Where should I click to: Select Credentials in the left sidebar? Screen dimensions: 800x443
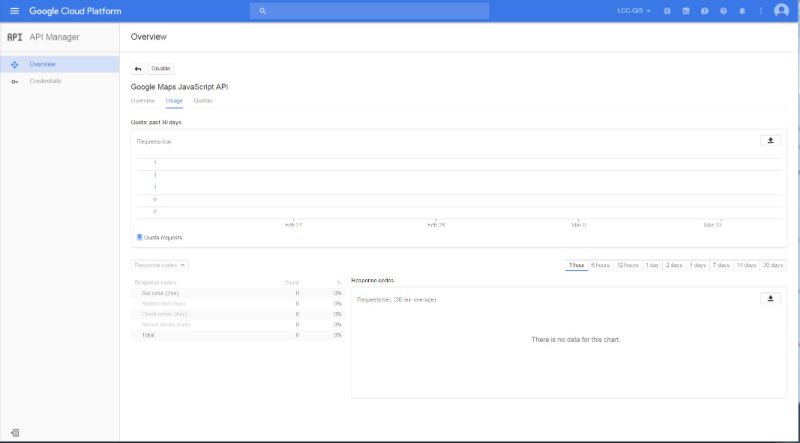click(x=60, y=81)
